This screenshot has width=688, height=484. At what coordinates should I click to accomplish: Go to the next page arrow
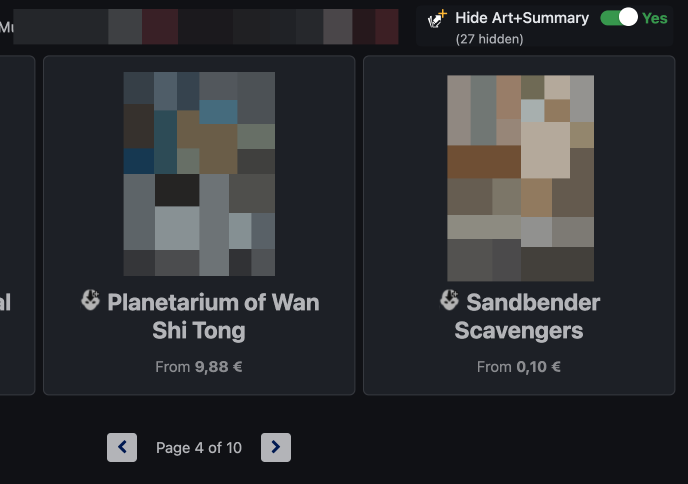(x=276, y=447)
